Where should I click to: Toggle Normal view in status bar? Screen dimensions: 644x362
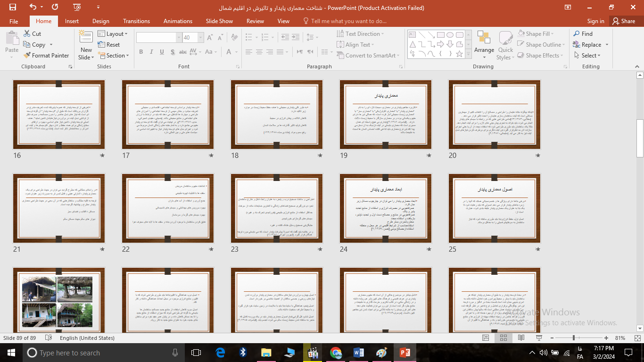click(x=486, y=338)
